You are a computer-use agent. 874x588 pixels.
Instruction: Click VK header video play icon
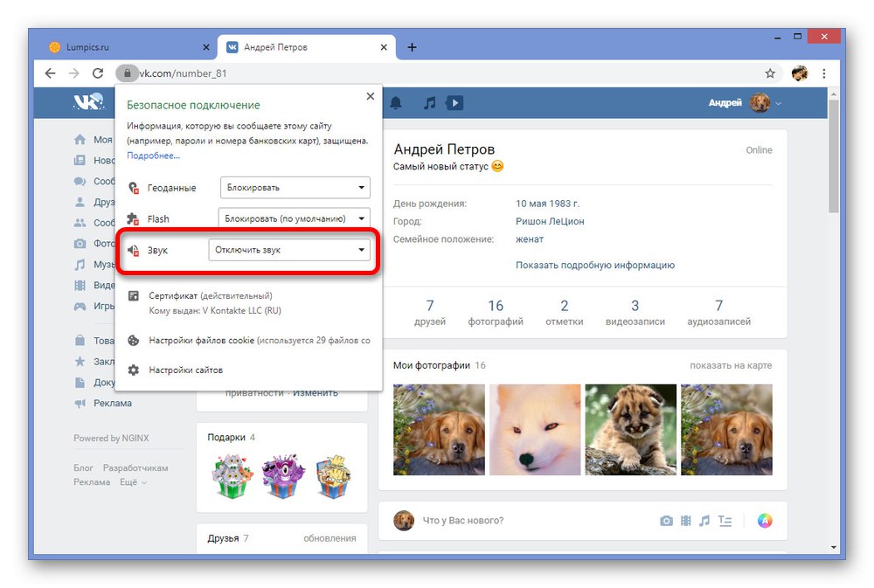[454, 103]
